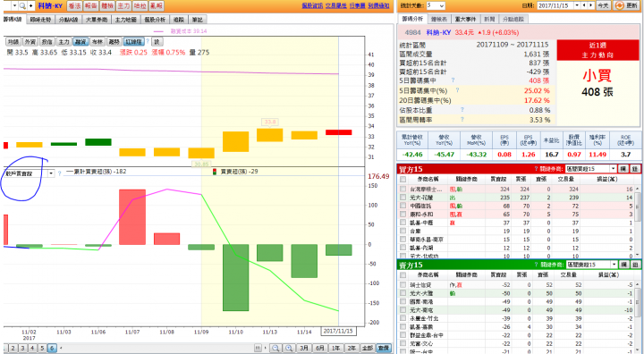Switch to the 主力地圖 tab
The height and width of the screenshot is (354, 644).
click(125, 20)
